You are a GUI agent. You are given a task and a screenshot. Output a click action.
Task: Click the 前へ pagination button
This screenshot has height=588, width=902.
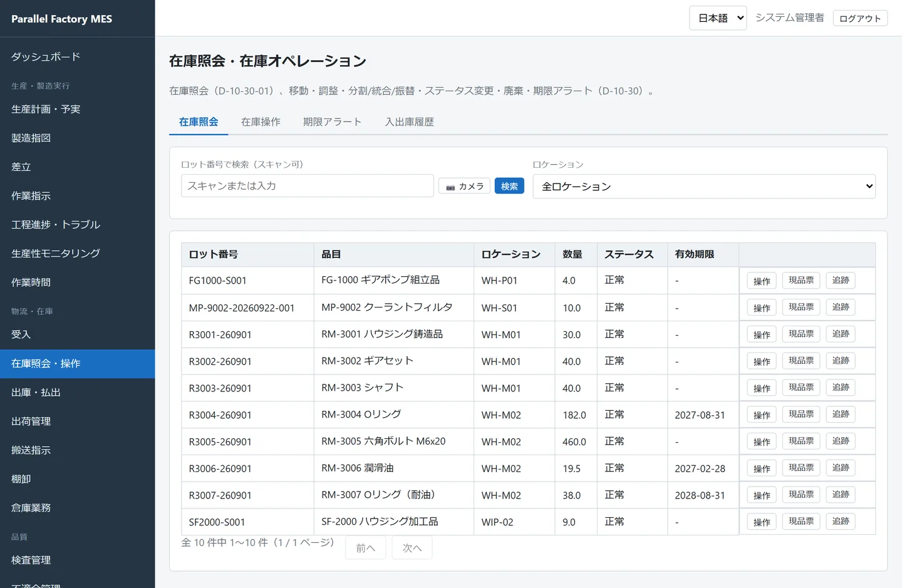click(x=366, y=548)
